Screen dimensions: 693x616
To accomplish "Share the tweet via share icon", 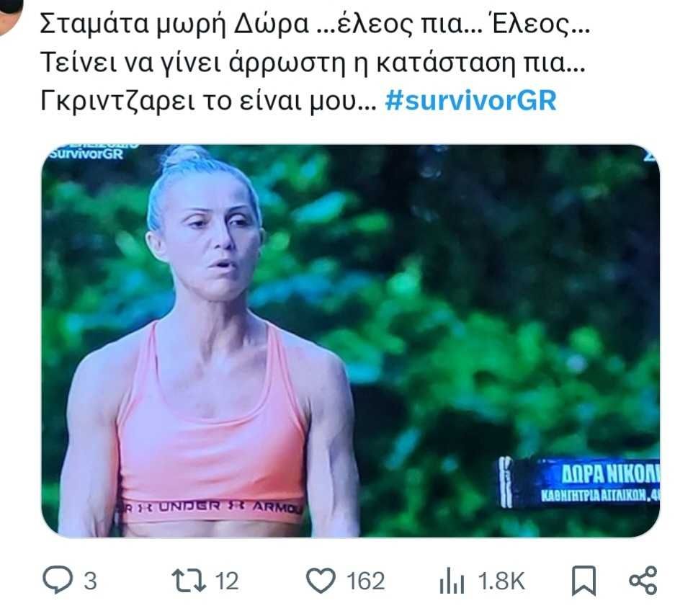I will pyautogui.click(x=643, y=580).
